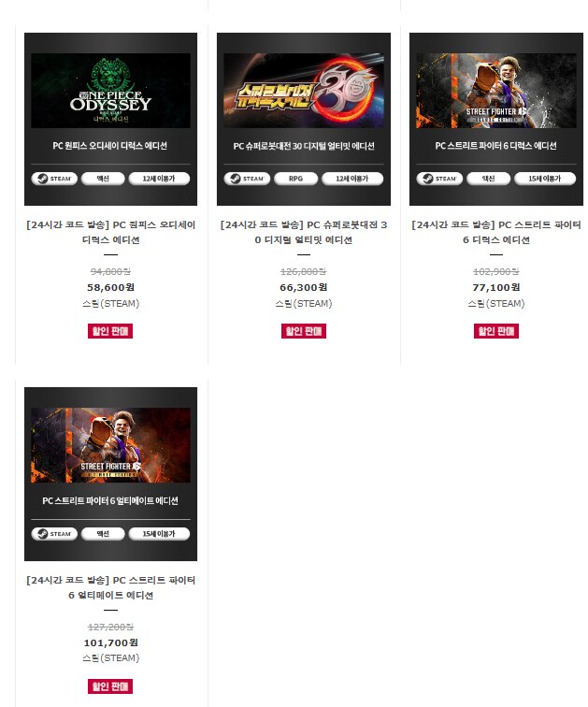Screen dimensions: 588x707
Task: Click the Steam badge on Street Fighter 6 Ultimate card
Action: 54,534
